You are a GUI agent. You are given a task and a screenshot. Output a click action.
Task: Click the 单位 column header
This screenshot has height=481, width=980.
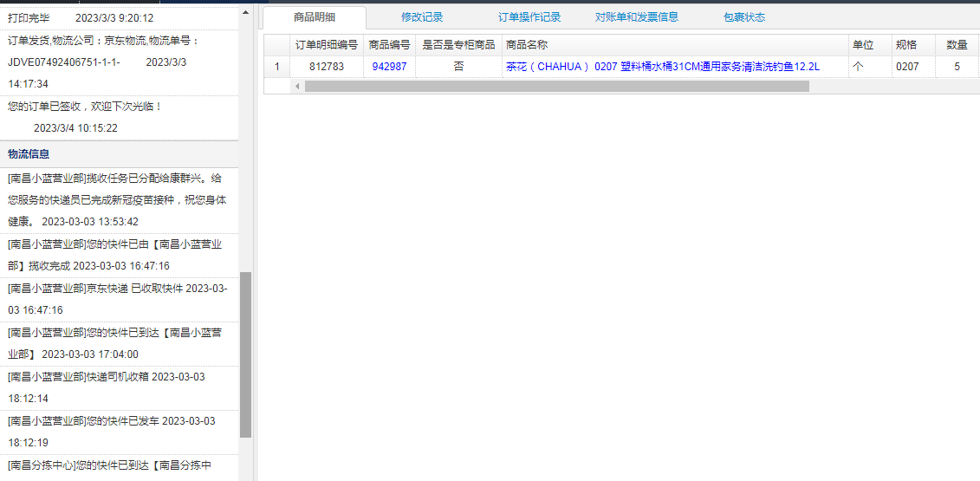click(x=869, y=45)
